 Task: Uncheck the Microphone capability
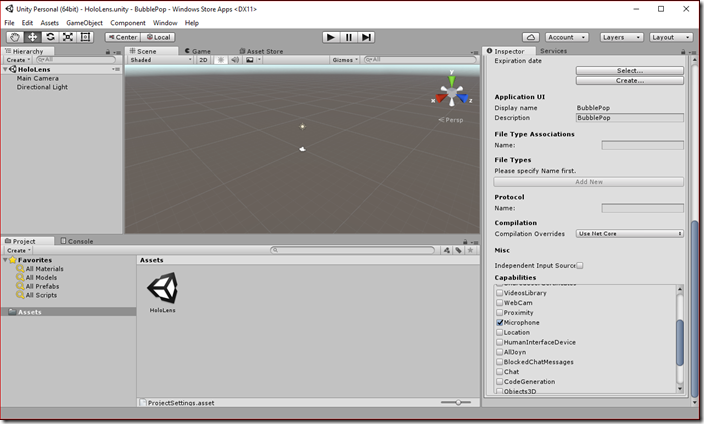(x=499, y=322)
